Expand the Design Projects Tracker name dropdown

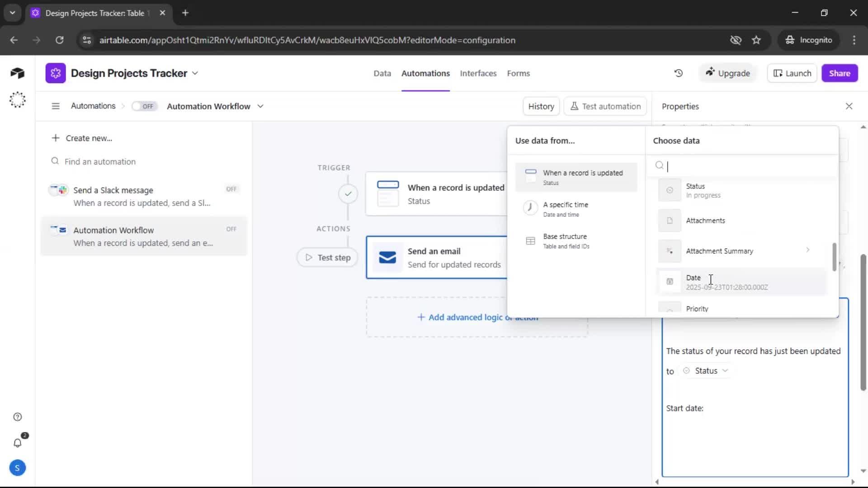point(195,73)
